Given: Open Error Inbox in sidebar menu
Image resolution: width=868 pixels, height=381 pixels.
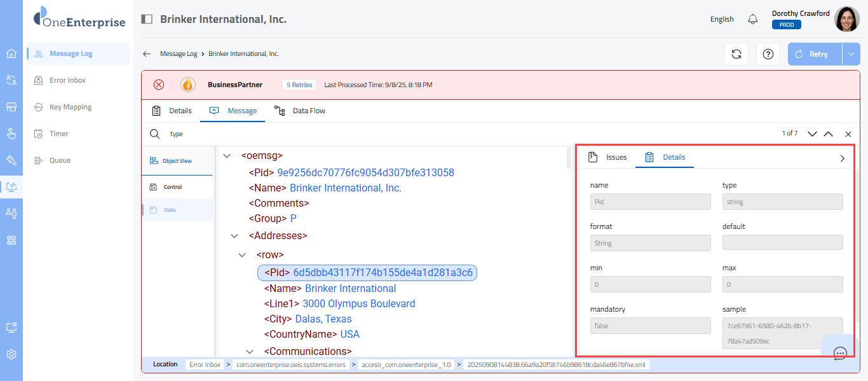Looking at the screenshot, I should coord(67,80).
